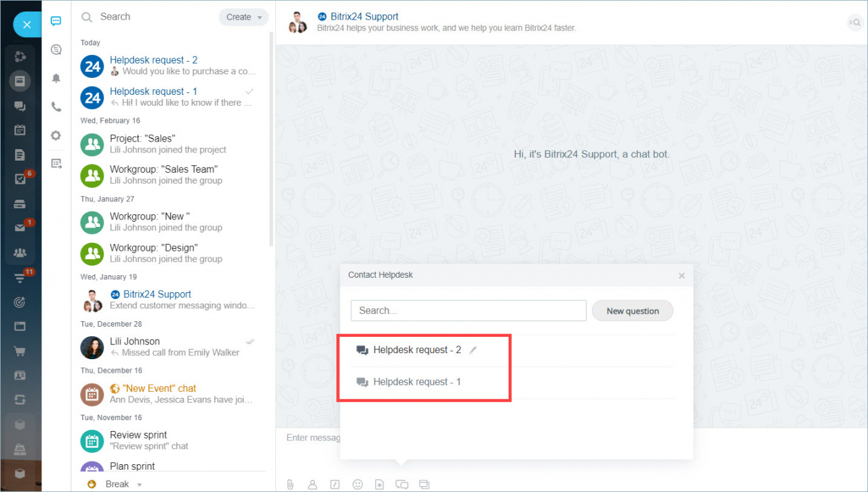The height and width of the screenshot is (492, 868).
Task: Open Helpdesk request - 1 chat in recent list
Action: click(171, 96)
